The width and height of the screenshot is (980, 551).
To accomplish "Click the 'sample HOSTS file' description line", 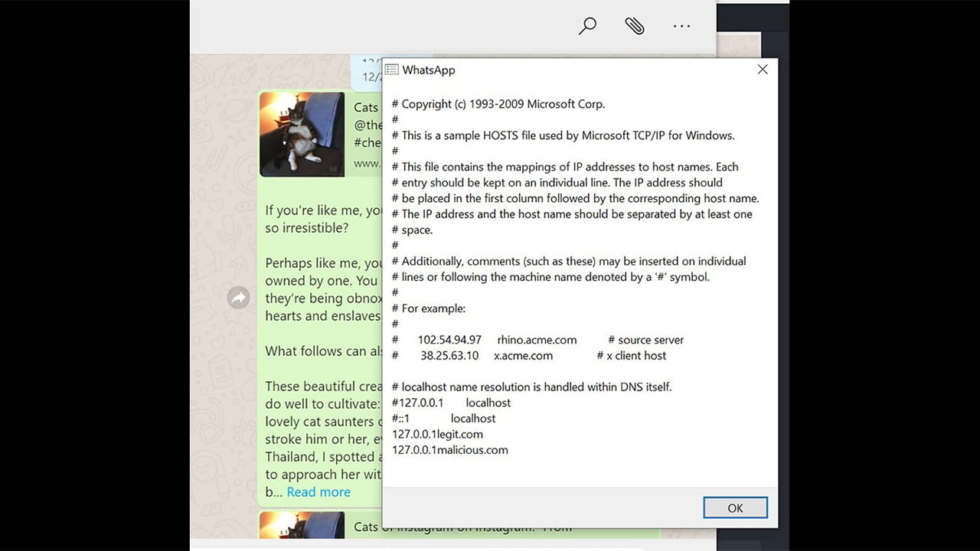I will click(563, 135).
